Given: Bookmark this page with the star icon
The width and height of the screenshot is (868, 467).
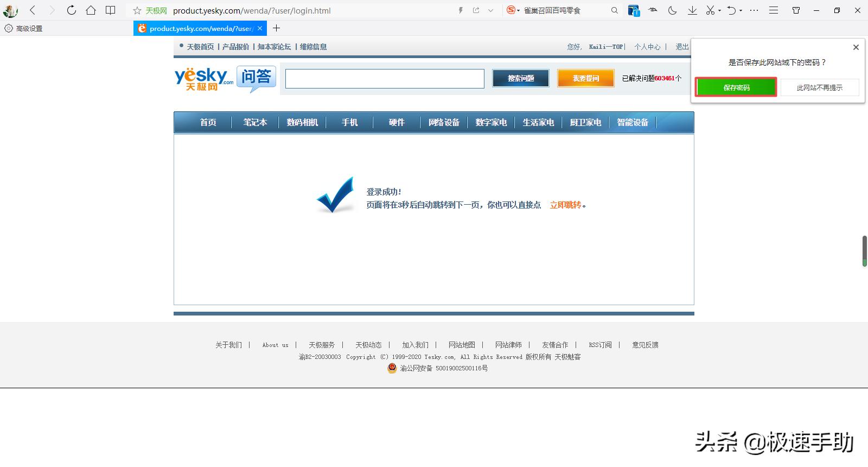Looking at the screenshot, I should point(137,10).
